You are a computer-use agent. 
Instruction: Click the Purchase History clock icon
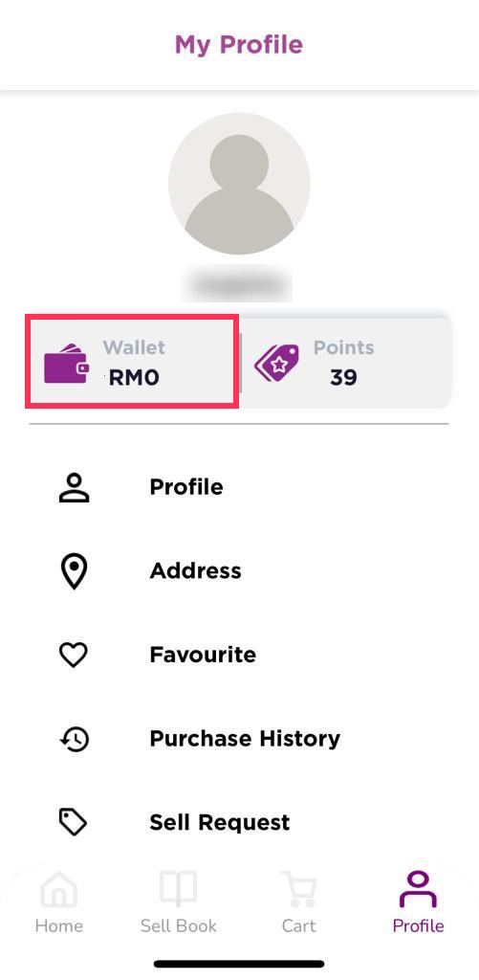pos(75,740)
